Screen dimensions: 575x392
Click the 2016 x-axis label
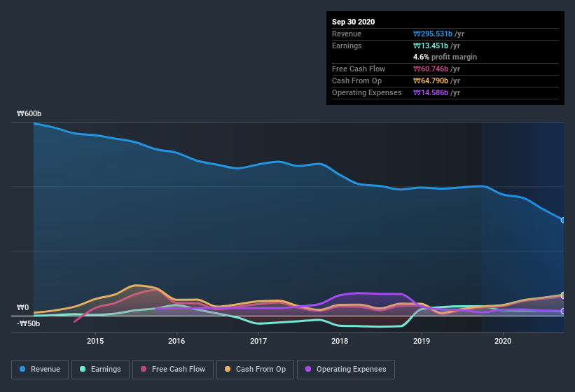(x=176, y=341)
